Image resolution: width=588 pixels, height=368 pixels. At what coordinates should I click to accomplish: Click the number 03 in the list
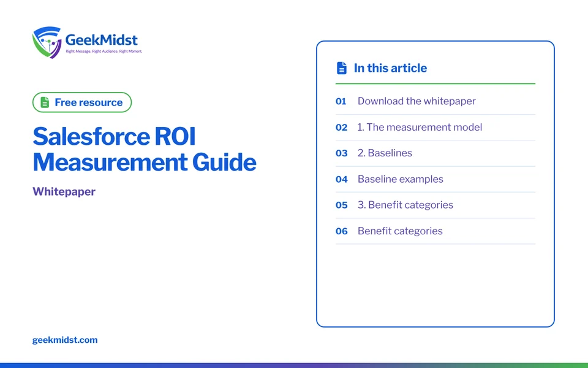(342, 153)
